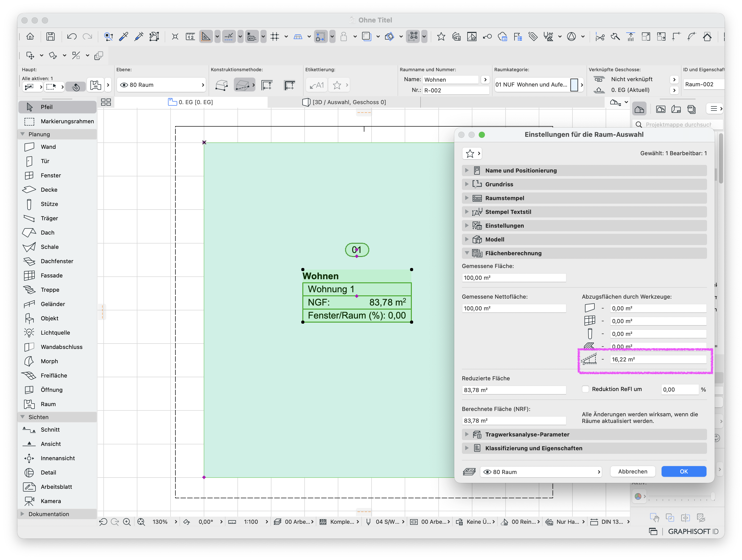Open the tab overview grid icon
This screenshot has width=742, height=560.
(x=106, y=102)
